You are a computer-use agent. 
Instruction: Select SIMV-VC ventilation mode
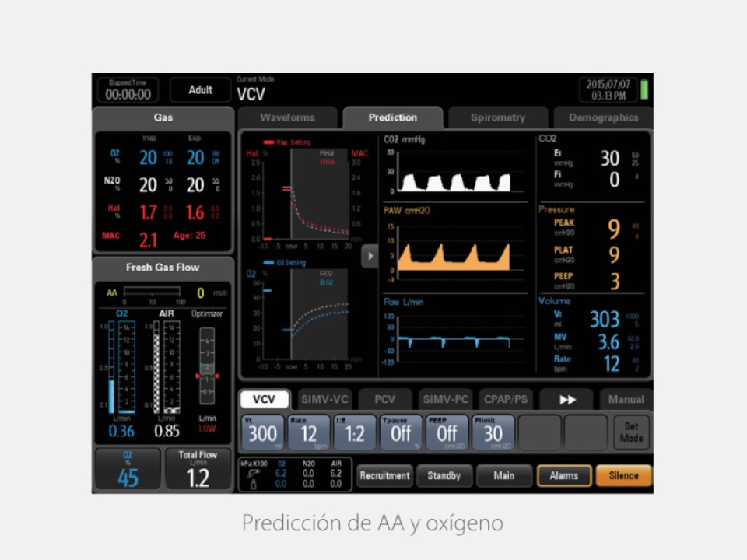tap(324, 400)
